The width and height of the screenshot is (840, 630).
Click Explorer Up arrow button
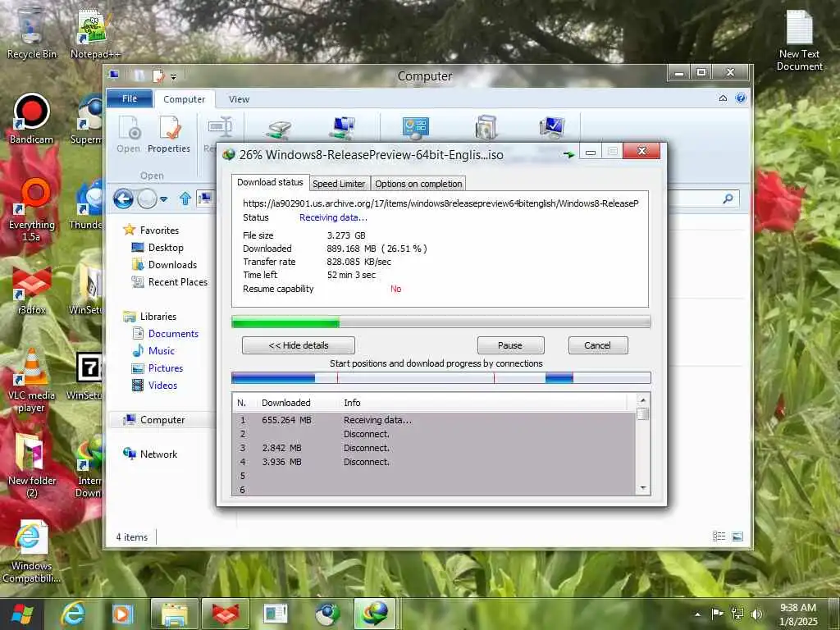pos(185,199)
